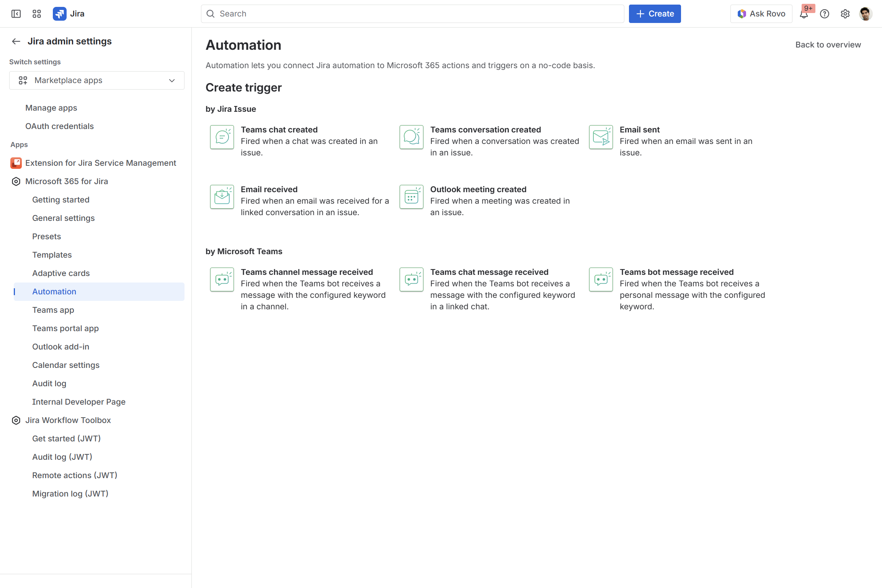Select Email received trigger title

coord(269,189)
